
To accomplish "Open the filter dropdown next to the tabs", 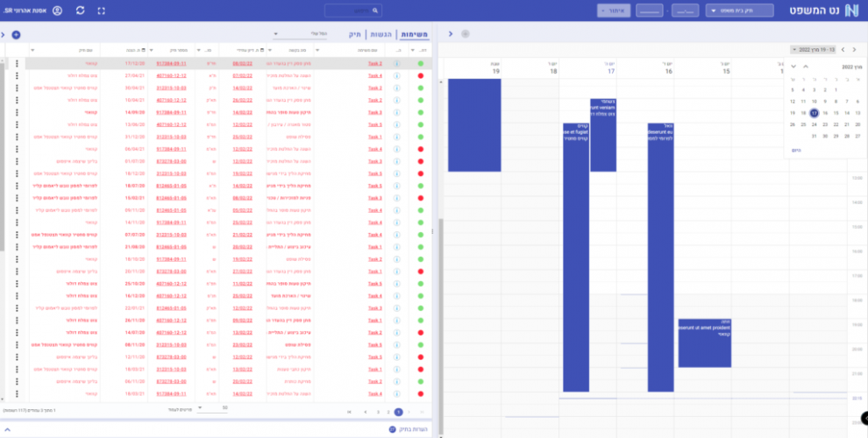I will tap(301, 34).
